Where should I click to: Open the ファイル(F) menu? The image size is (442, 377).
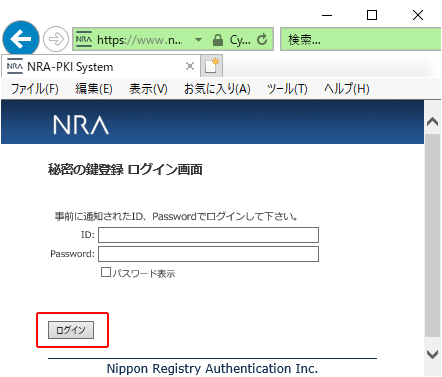click(35, 89)
